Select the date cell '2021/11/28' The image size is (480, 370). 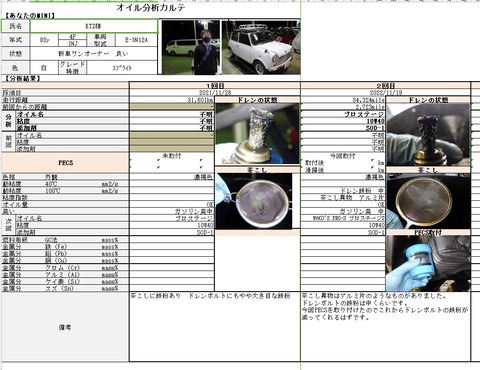click(215, 92)
